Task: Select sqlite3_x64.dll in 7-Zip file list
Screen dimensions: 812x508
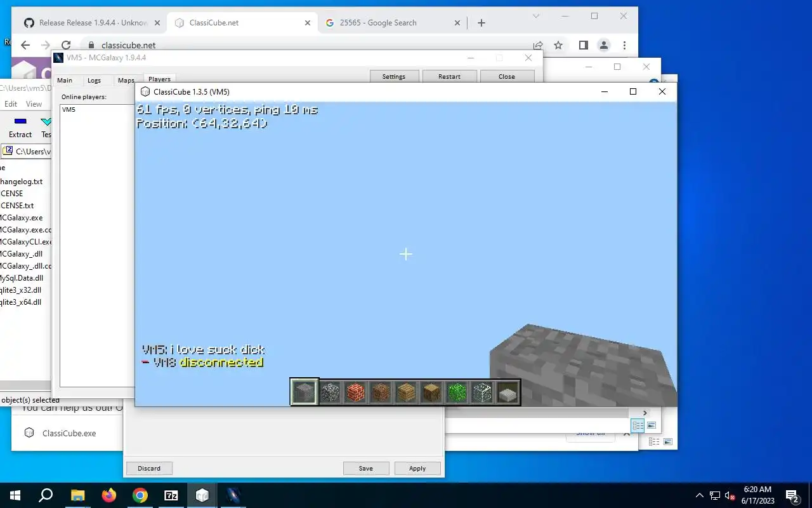Action: pos(20,302)
